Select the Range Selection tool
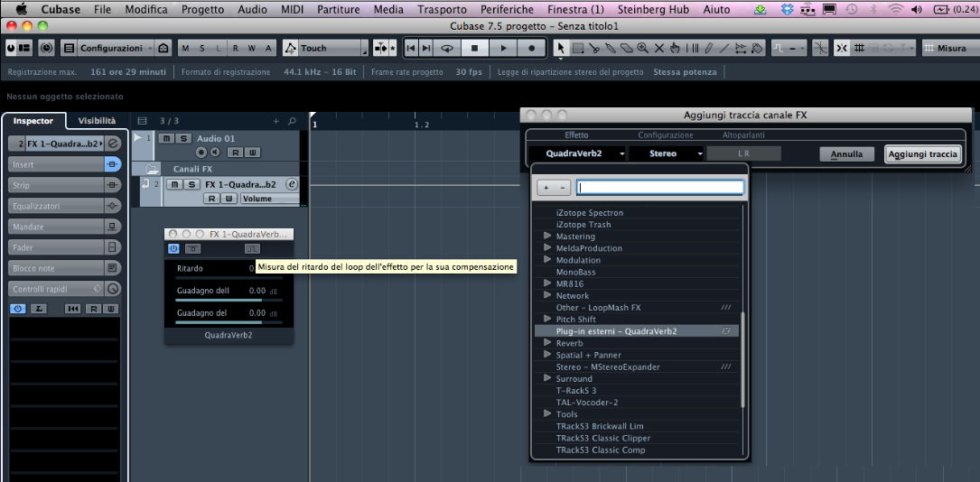980x482 pixels. click(x=577, y=48)
